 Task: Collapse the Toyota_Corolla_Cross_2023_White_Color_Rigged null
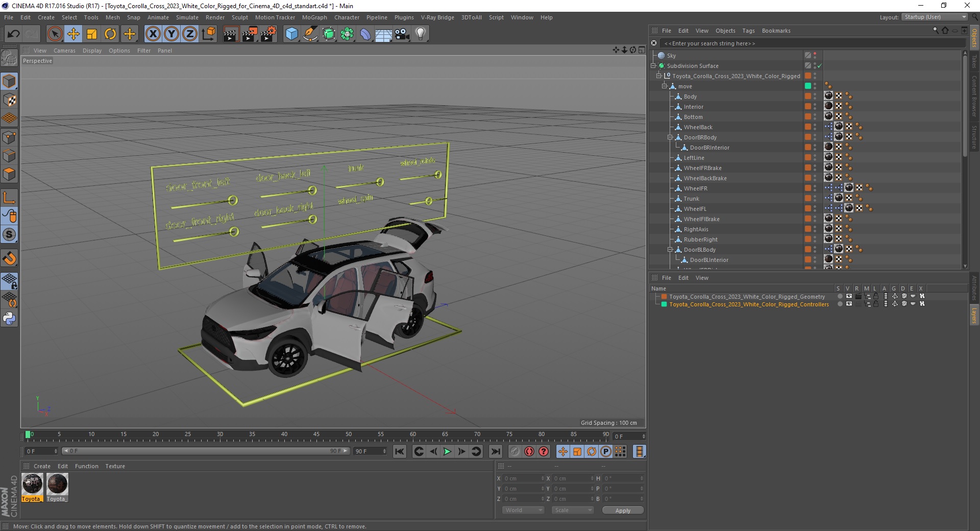click(x=659, y=76)
